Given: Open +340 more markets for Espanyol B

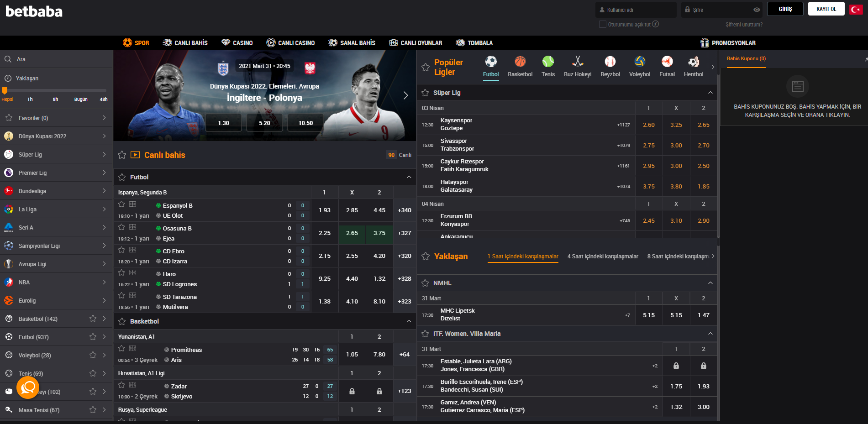Looking at the screenshot, I should (404, 210).
